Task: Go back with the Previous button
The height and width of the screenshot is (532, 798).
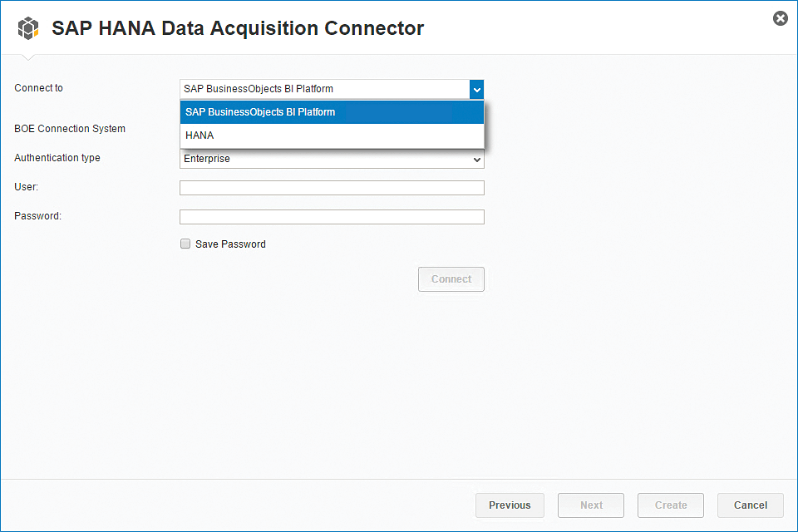Action: [x=510, y=505]
